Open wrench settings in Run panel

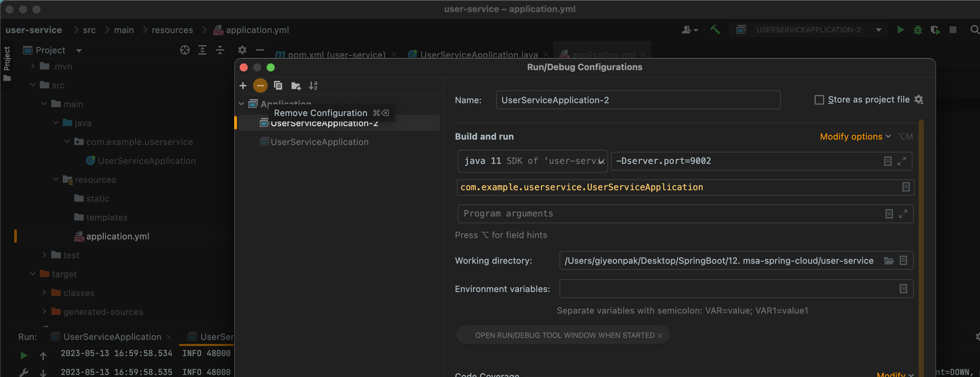point(24,372)
